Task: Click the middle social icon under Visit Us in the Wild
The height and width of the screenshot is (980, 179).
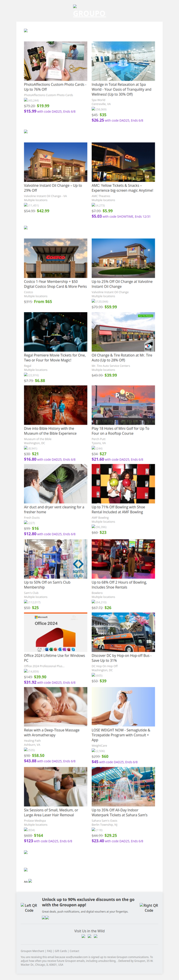Action: click(89, 936)
